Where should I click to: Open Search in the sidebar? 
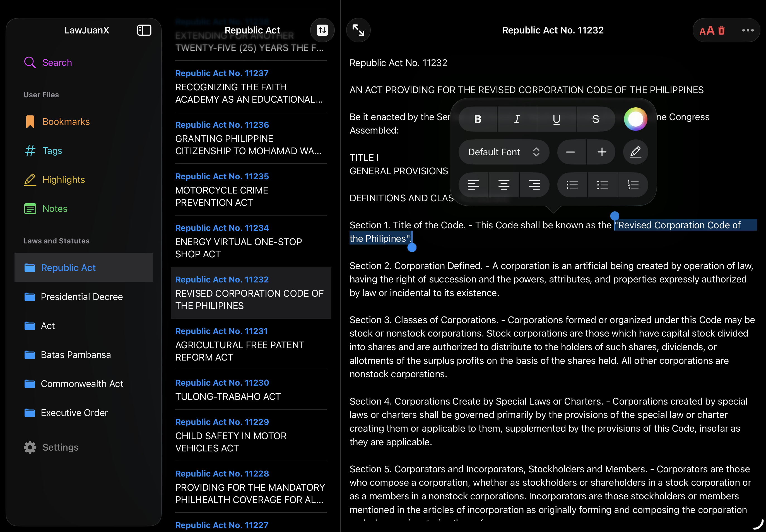[x=83, y=62]
